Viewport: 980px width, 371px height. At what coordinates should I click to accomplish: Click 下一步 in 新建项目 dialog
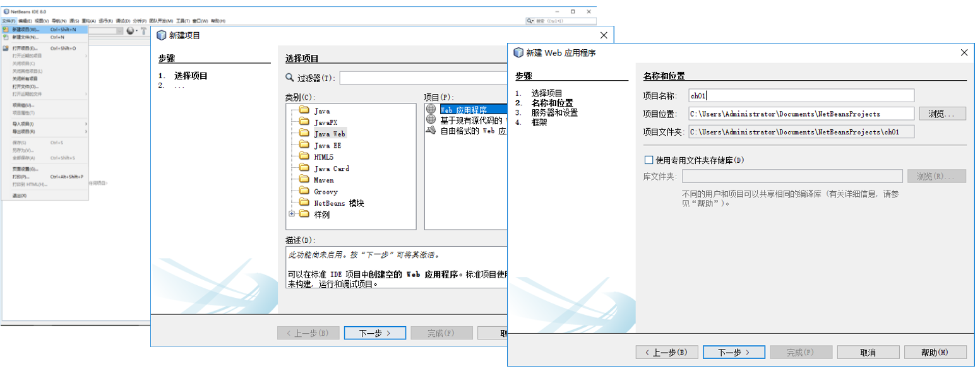[x=374, y=333]
